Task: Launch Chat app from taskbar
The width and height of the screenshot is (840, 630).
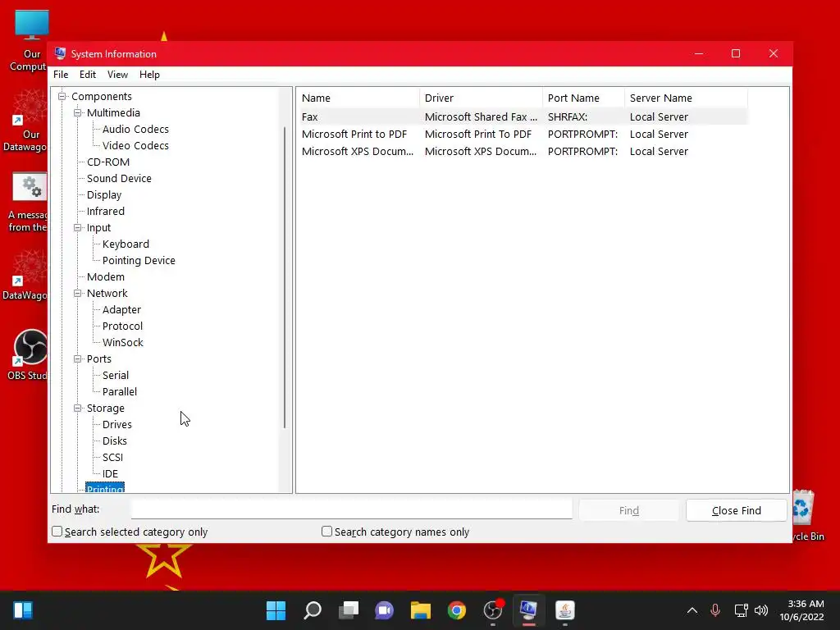Action: click(x=384, y=610)
